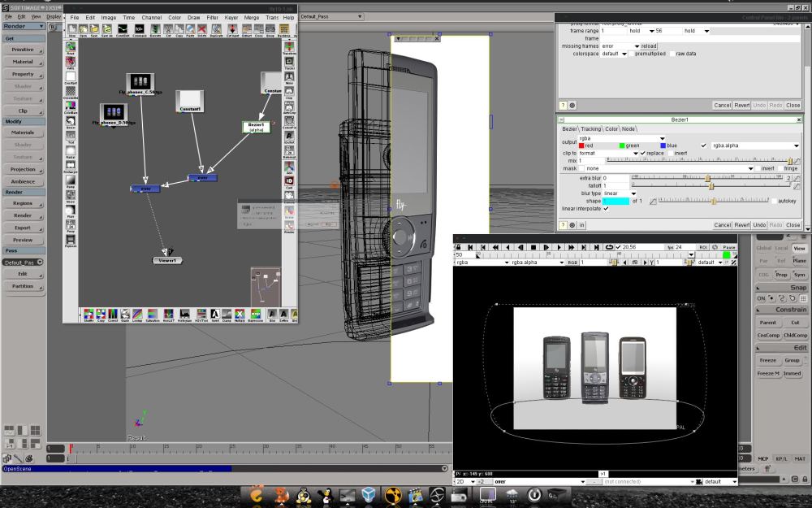This screenshot has width=812, height=508.
Task: Enable the autokey checkbox
Action: tap(775, 201)
